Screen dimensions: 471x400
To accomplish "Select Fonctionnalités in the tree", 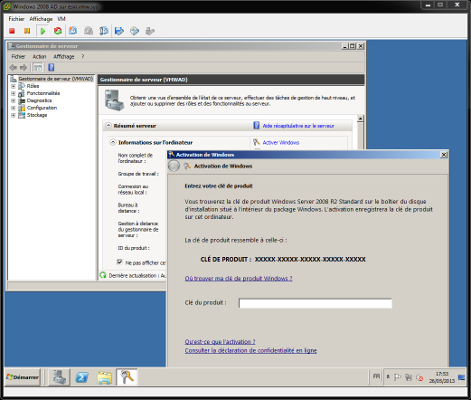I will coord(43,93).
